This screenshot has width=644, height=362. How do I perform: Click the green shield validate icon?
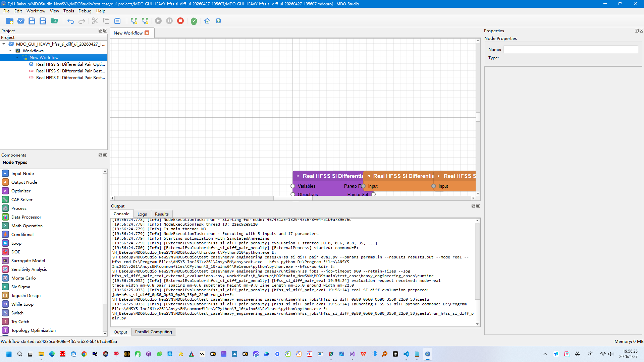click(194, 21)
